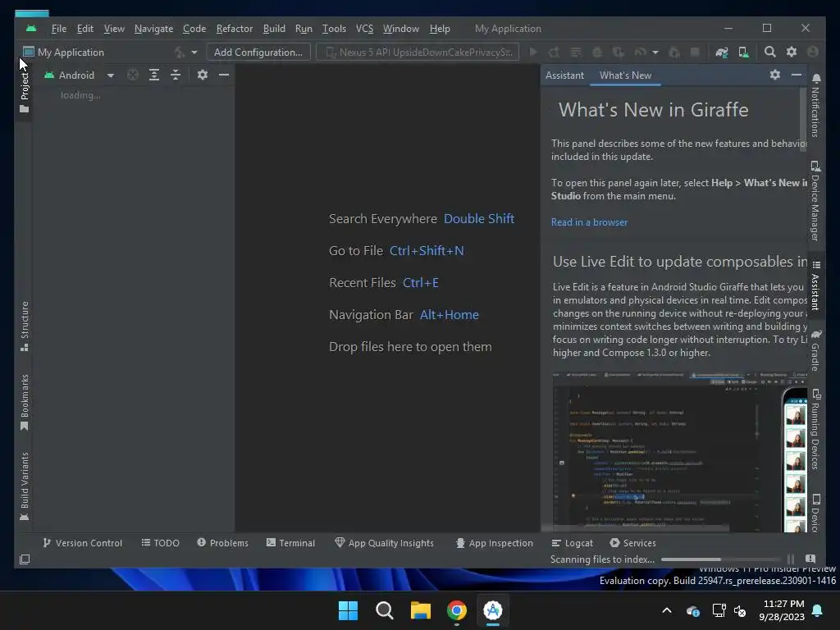Screen dimensions: 840x630
Task: Open the Nexus 5 API device selector
Action: click(x=418, y=52)
